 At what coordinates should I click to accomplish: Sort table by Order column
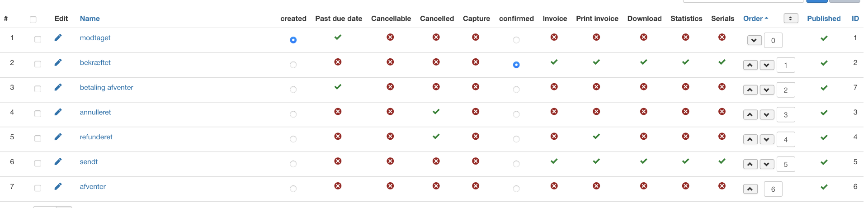tap(753, 19)
